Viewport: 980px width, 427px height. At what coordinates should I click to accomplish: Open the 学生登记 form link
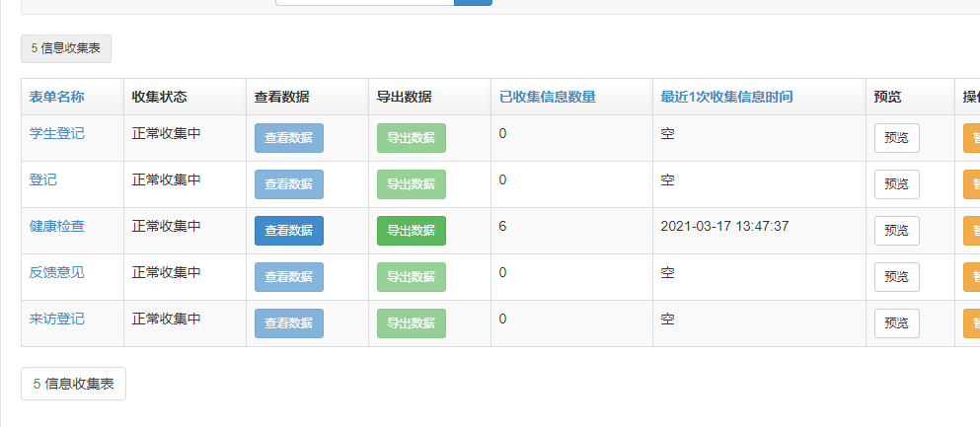click(57, 133)
